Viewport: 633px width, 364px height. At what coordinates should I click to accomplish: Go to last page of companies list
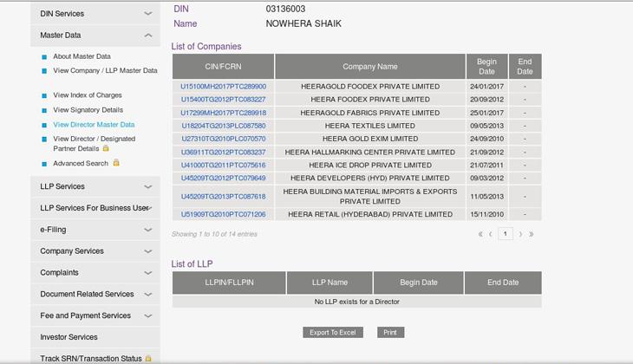point(532,234)
